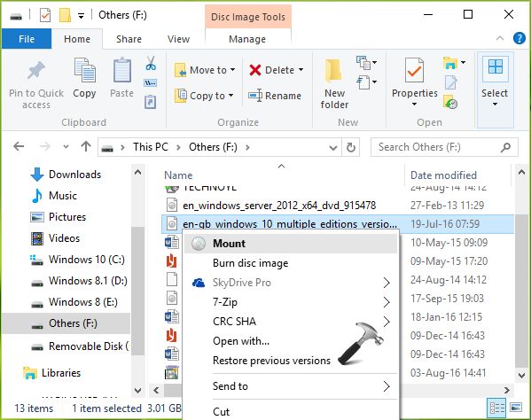Open Windows 8.1 (D:) drive

88,281
